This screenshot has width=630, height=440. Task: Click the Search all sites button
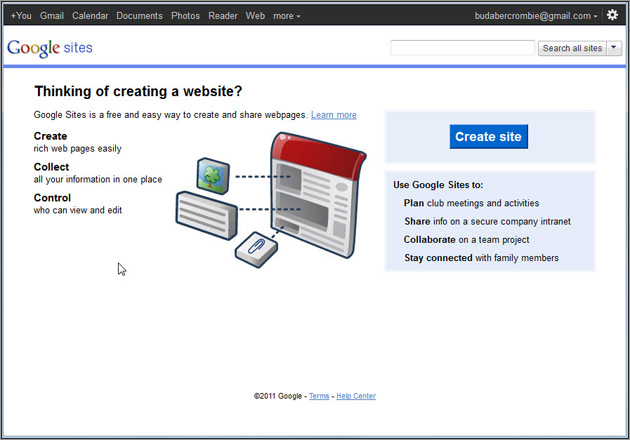(571, 48)
